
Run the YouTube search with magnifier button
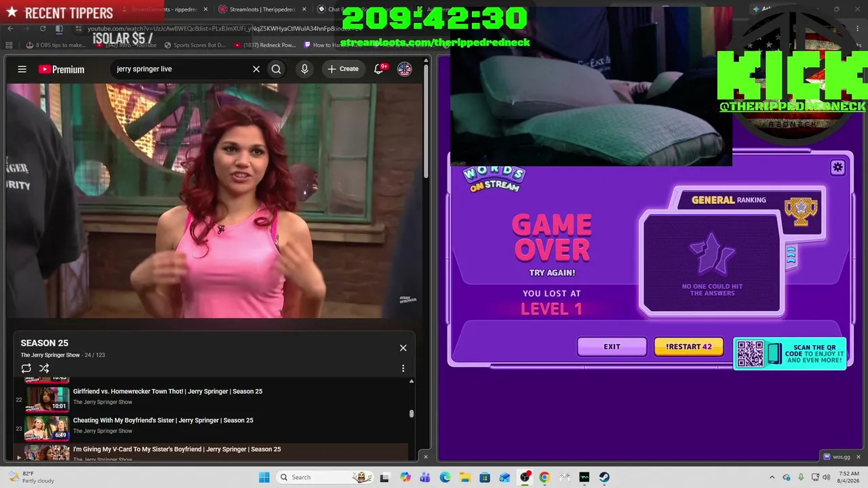click(x=276, y=69)
